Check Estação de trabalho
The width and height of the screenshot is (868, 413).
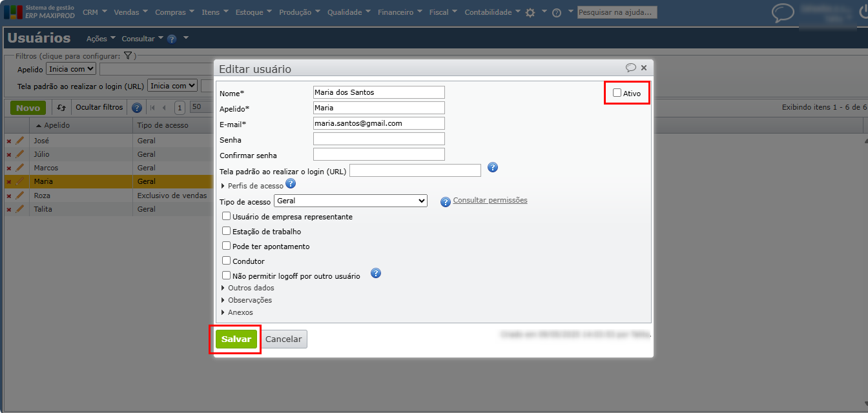click(226, 231)
